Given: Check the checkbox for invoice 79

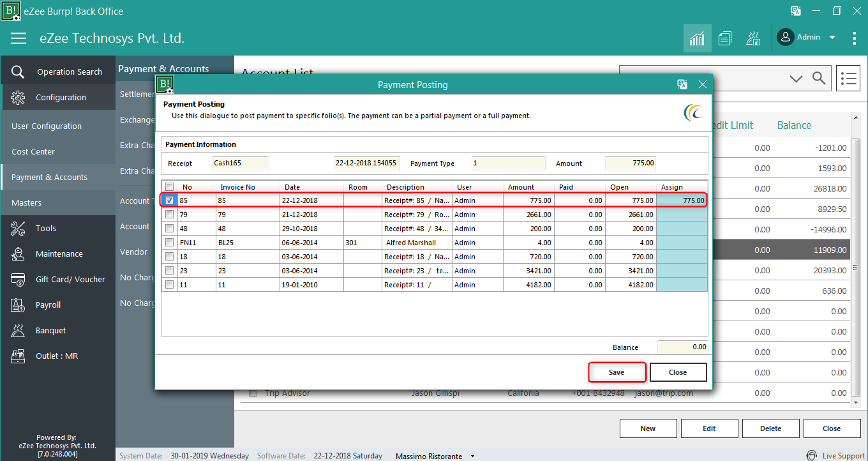Looking at the screenshot, I should [x=169, y=215].
